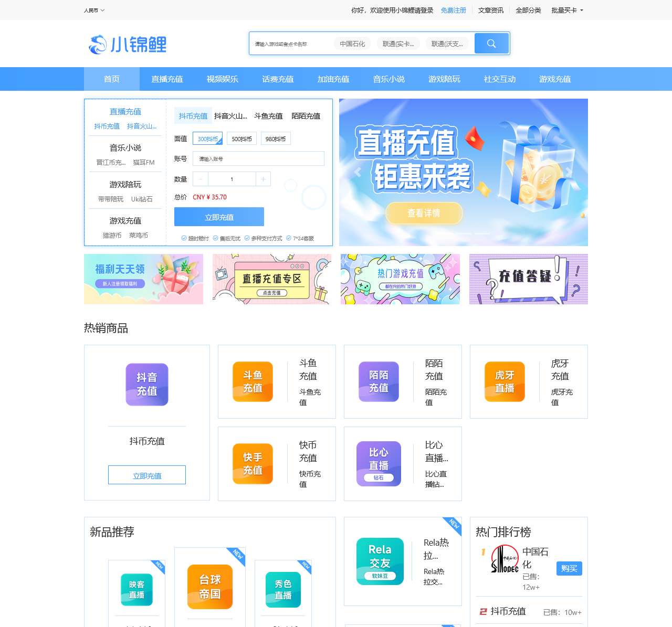Click the Sinopec 中国石化 logo
The image size is (672, 627).
[x=505, y=559]
